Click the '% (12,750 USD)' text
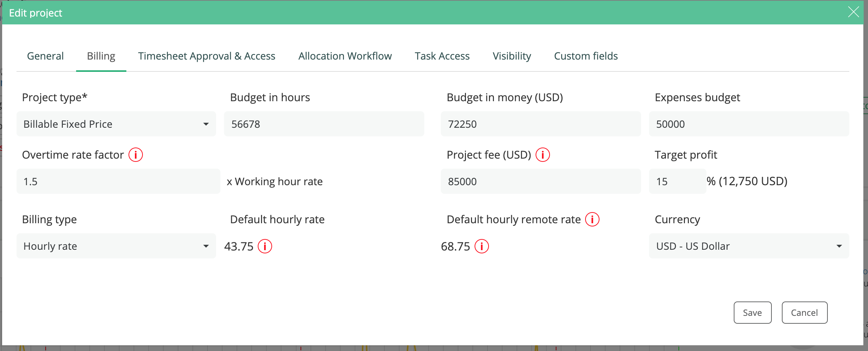The height and width of the screenshot is (351, 868). (x=747, y=181)
